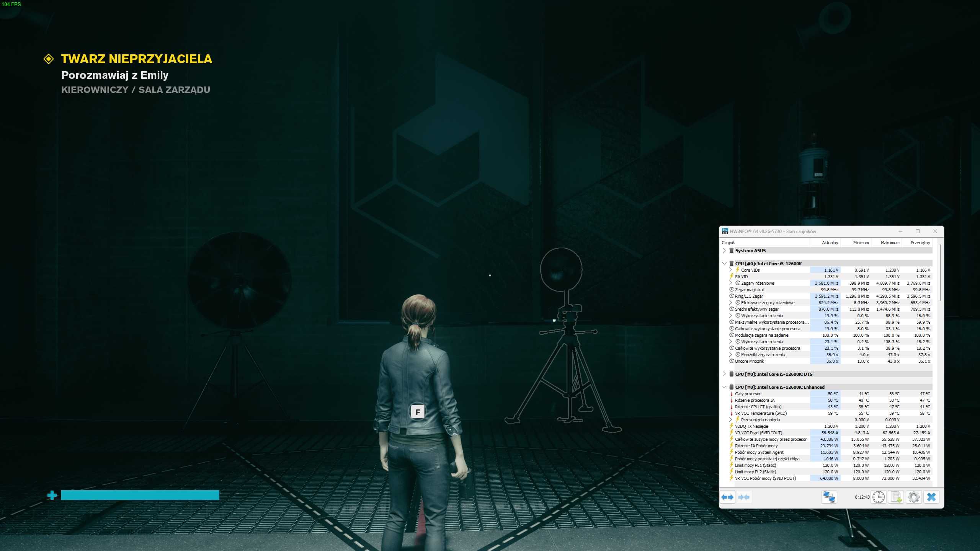Open HWiNFO sensor settings gear
The image size is (980, 551).
(914, 497)
